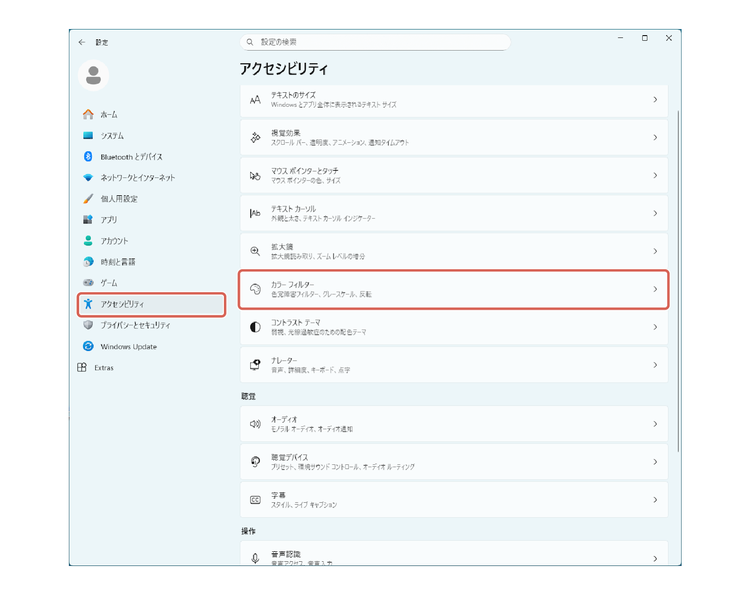Image resolution: width=750 pixels, height=595 pixels.
Task: Expand オーディオ row chevron
Action: click(655, 424)
